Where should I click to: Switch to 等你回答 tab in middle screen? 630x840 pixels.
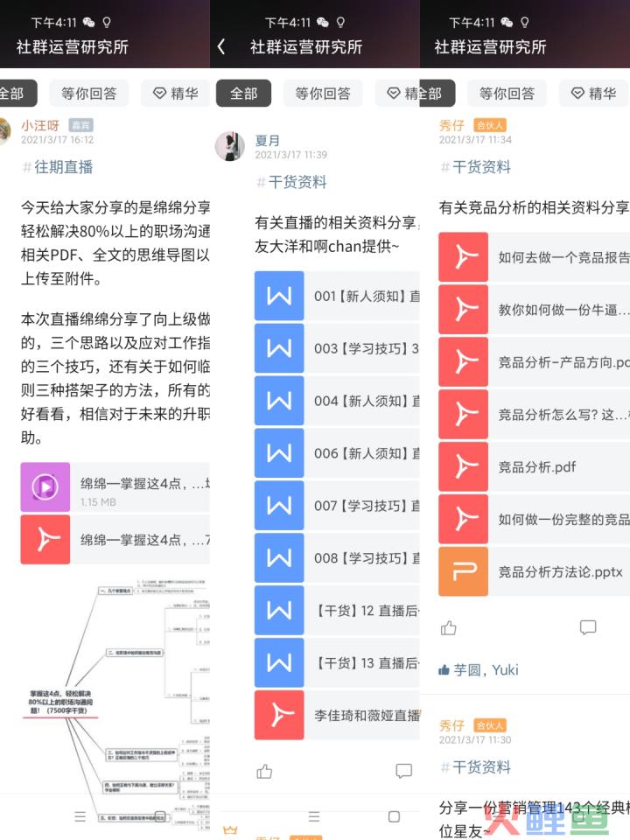(x=323, y=94)
